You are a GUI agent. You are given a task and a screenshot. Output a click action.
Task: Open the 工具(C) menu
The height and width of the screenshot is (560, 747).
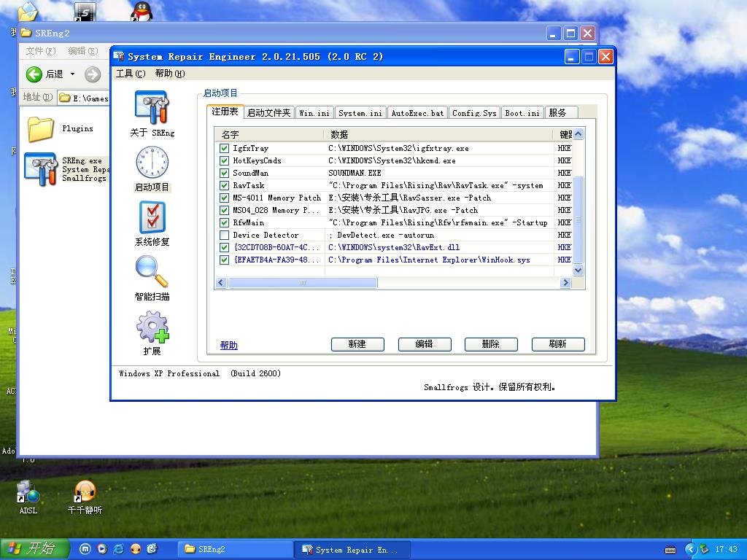130,74
